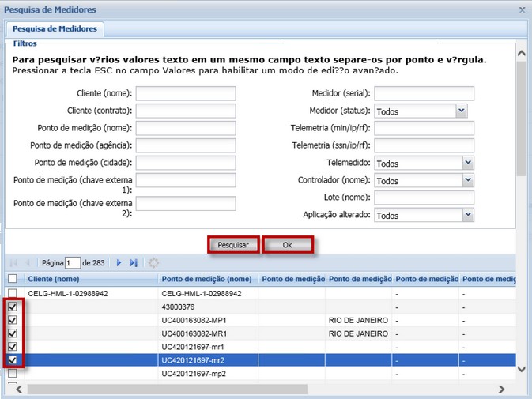
Task: Select the Pesquisa de Medidores tab
Action: (55, 28)
